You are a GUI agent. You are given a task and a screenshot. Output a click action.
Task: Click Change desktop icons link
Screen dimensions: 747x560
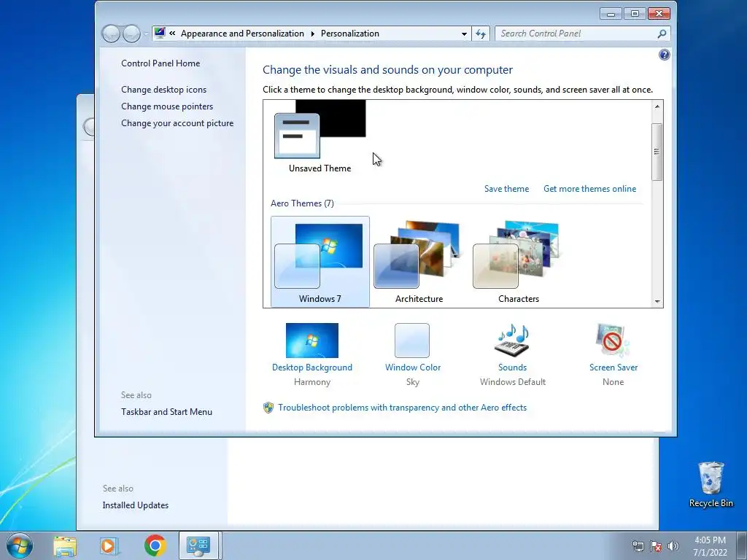pyautogui.click(x=164, y=90)
